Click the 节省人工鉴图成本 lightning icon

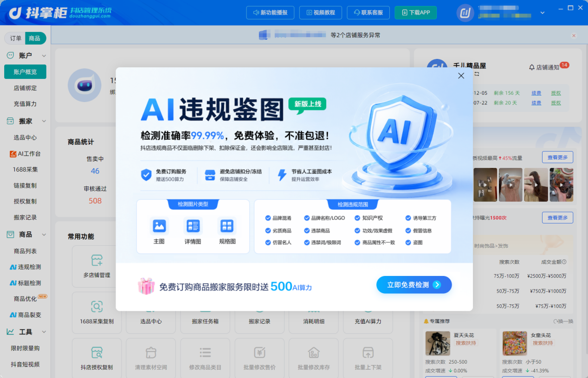(282, 175)
